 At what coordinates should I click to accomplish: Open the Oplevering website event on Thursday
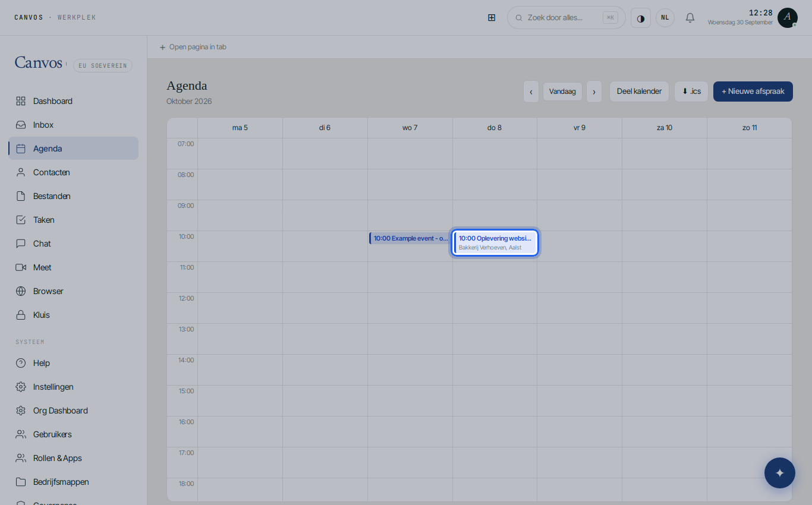pyautogui.click(x=495, y=243)
